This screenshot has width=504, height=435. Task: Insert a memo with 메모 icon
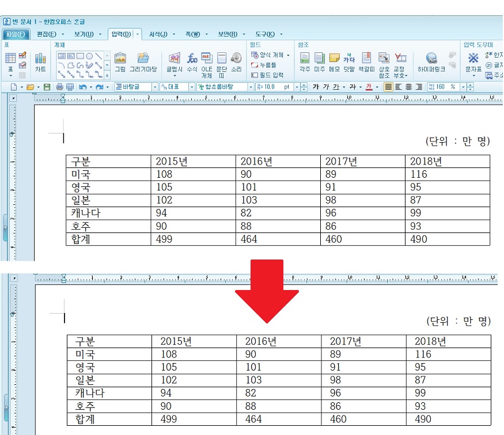pyautogui.click(x=334, y=62)
